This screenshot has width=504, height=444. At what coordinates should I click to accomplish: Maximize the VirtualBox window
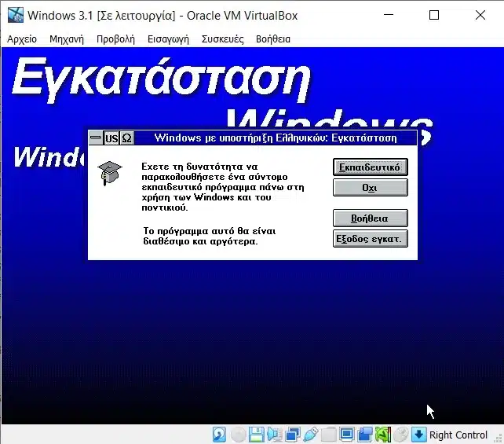434,15
